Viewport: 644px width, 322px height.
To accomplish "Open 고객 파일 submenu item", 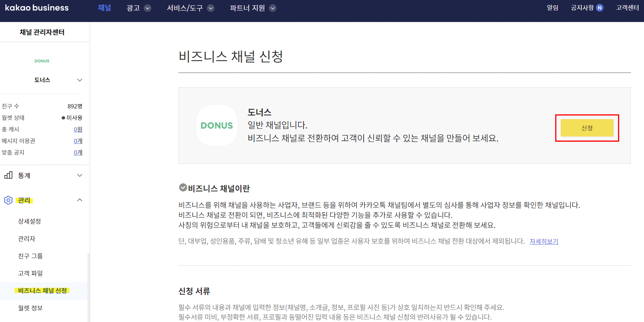I will click(x=30, y=273).
